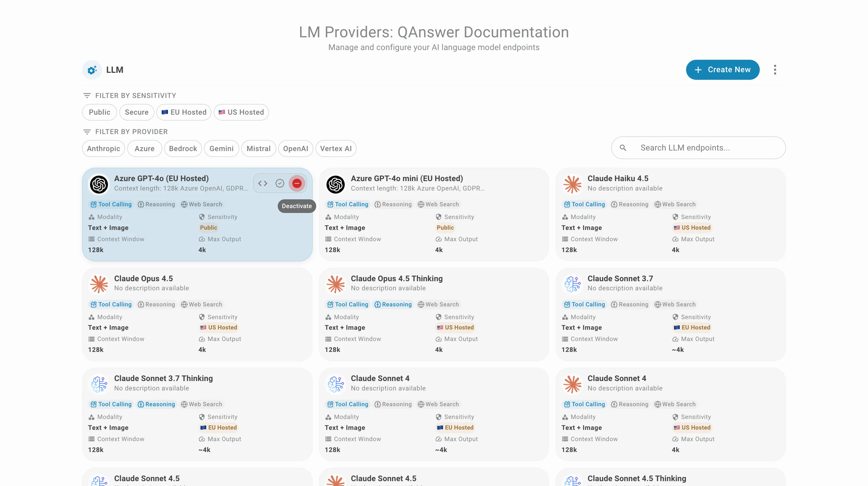The image size is (868, 486).
Task: Click the Reasoning tag on Claude Opus 4.5 Thinking
Action: [393, 305]
